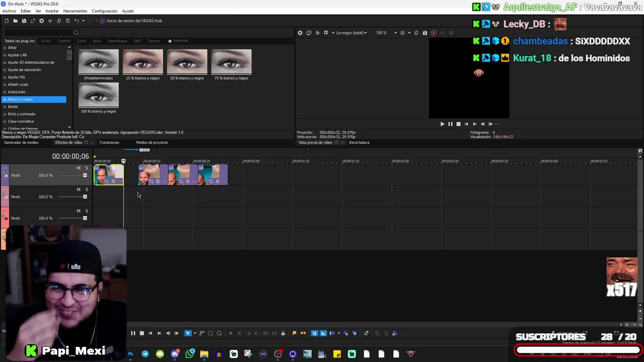
Task: Switch to Medios de proyecto tab
Action: pyautogui.click(x=152, y=142)
